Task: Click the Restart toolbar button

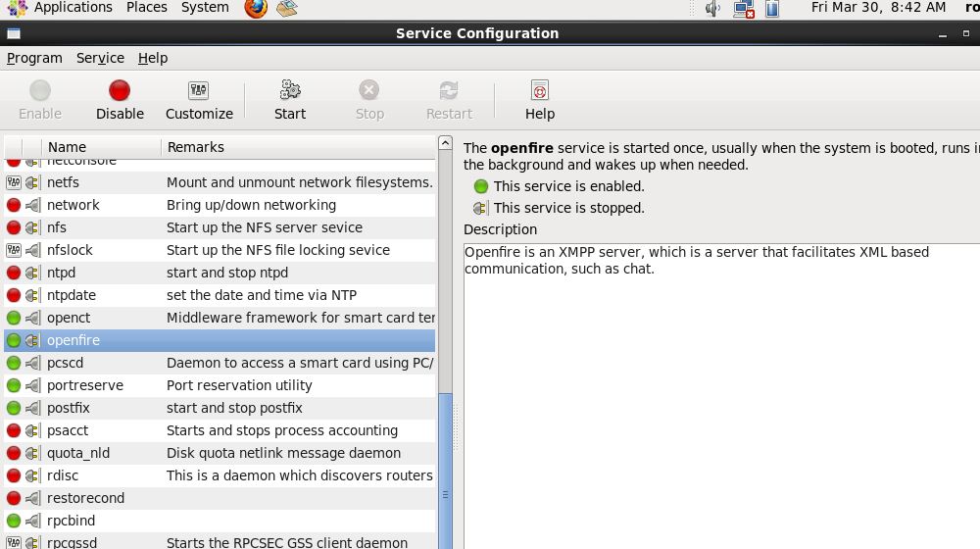Action: pyautogui.click(x=449, y=100)
